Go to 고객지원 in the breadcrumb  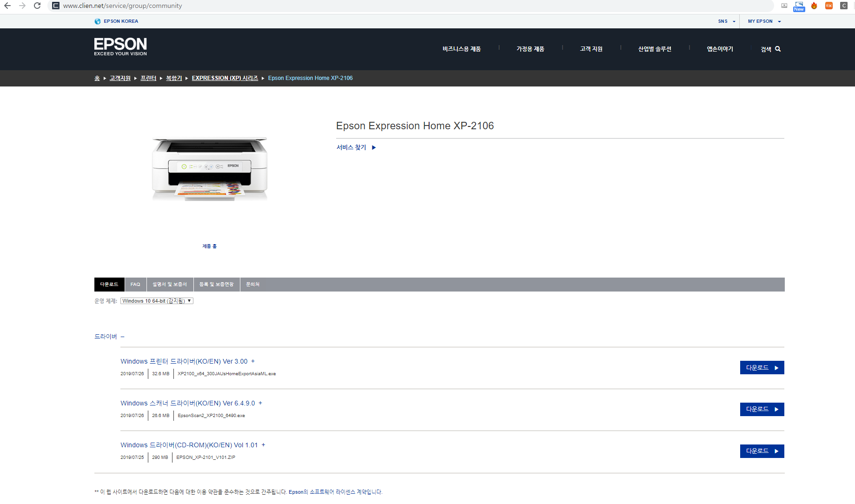[x=120, y=78]
